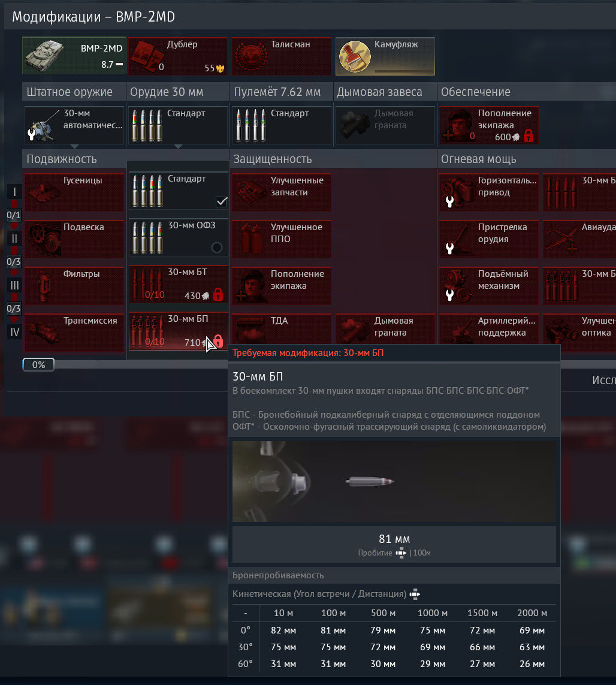Click the Гусеницы tracks modification icon
Screen dimensions: 616x685
(44, 192)
